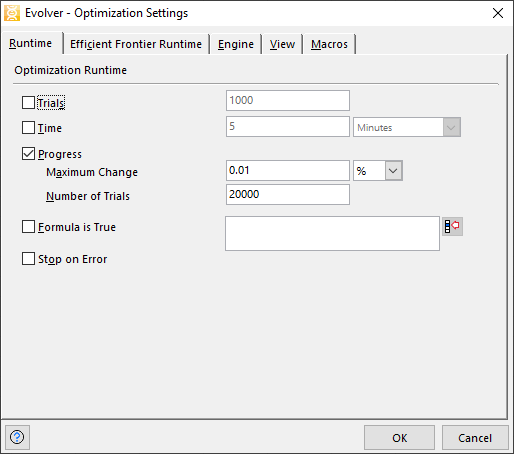Click the Cancel button

pos(475,438)
